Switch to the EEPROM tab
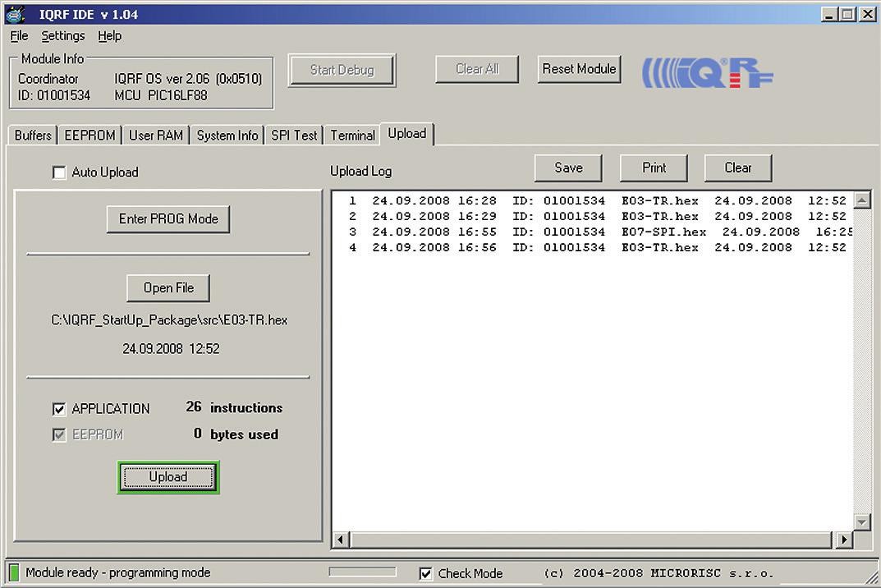 tap(89, 136)
